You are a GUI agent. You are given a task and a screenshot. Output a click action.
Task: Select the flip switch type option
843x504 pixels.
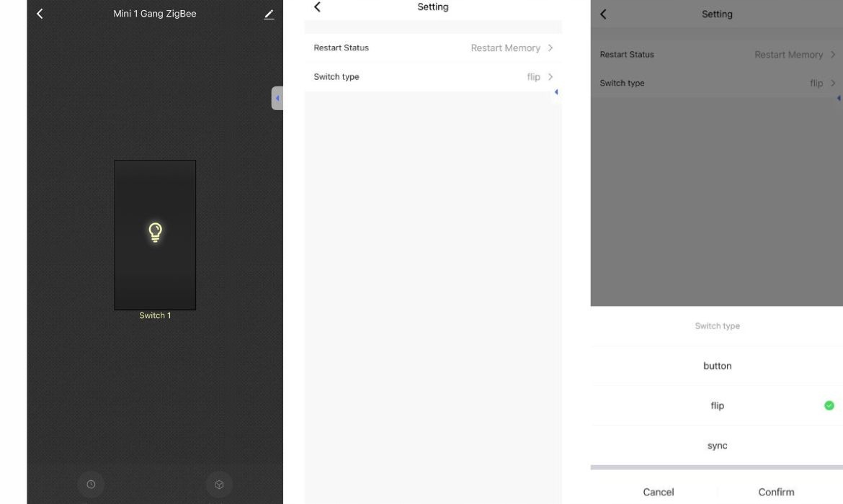(717, 405)
